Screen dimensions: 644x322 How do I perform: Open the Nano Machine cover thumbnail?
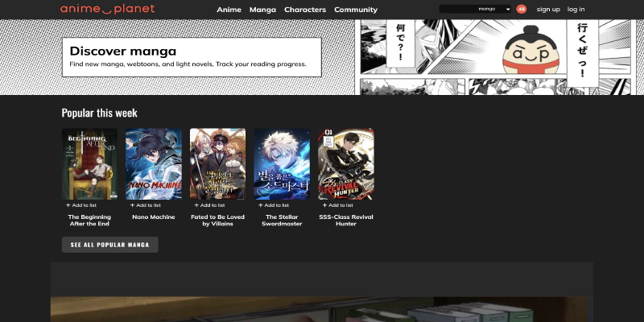tap(154, 164)
